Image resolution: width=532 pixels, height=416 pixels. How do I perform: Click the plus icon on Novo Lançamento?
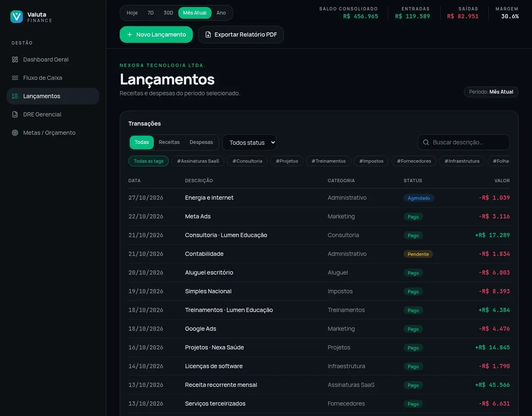pyautogui.click(x=130, y=35)
